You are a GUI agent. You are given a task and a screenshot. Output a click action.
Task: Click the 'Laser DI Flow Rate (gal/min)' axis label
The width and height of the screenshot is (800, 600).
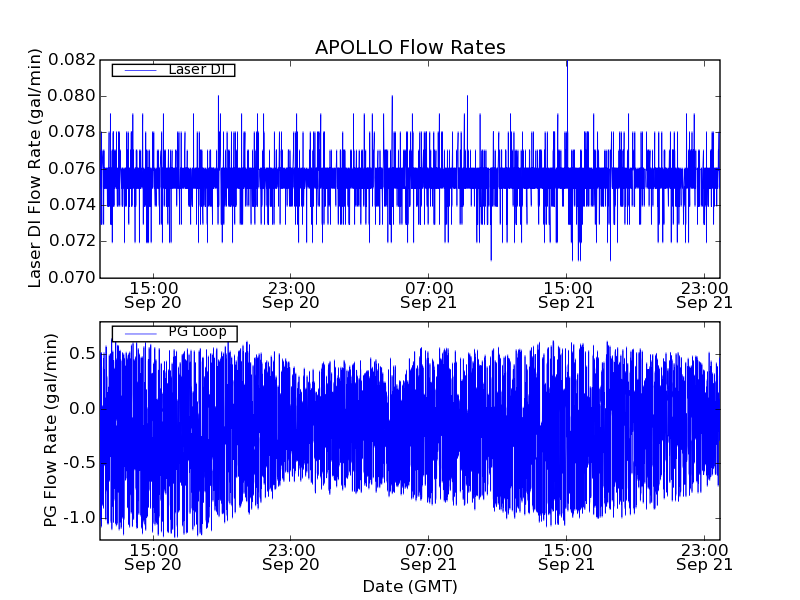click(x=34, y=168)
